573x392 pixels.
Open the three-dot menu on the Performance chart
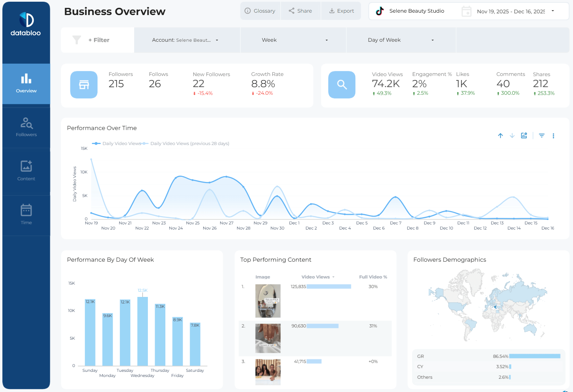point(553,135)
